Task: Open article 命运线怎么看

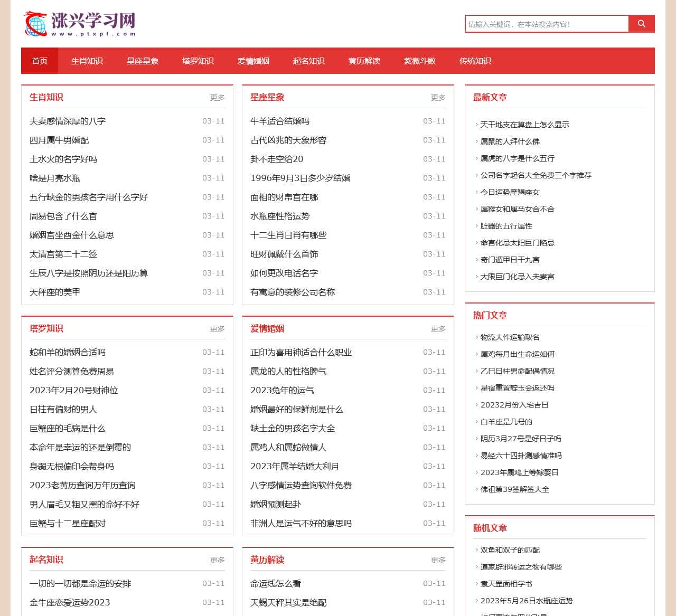Action: 276,583
